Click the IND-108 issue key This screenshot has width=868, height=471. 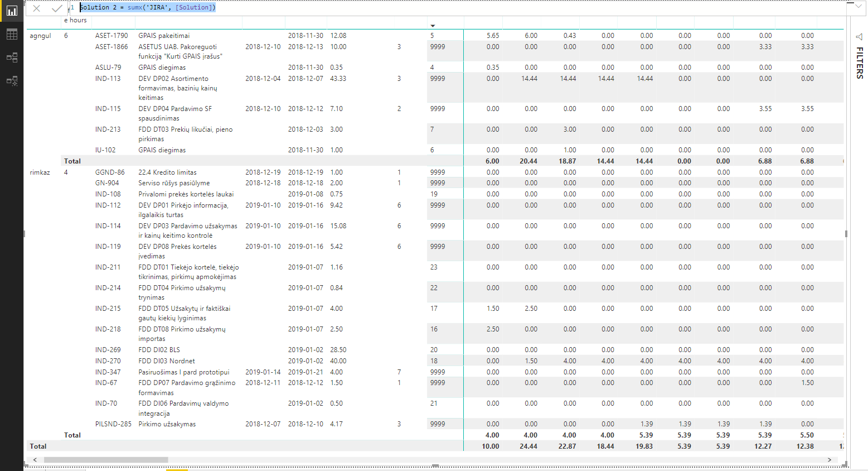(x=108, y=194)
